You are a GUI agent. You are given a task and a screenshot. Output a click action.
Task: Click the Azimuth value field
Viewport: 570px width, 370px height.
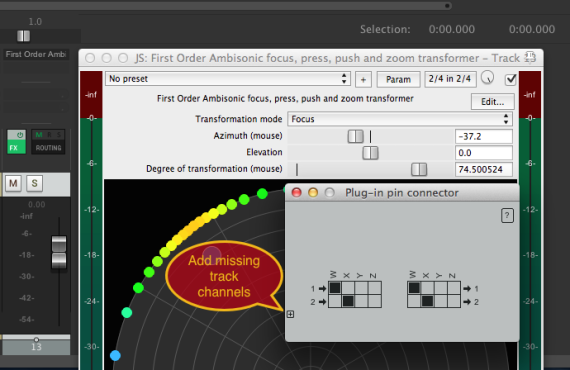point(484,136)
